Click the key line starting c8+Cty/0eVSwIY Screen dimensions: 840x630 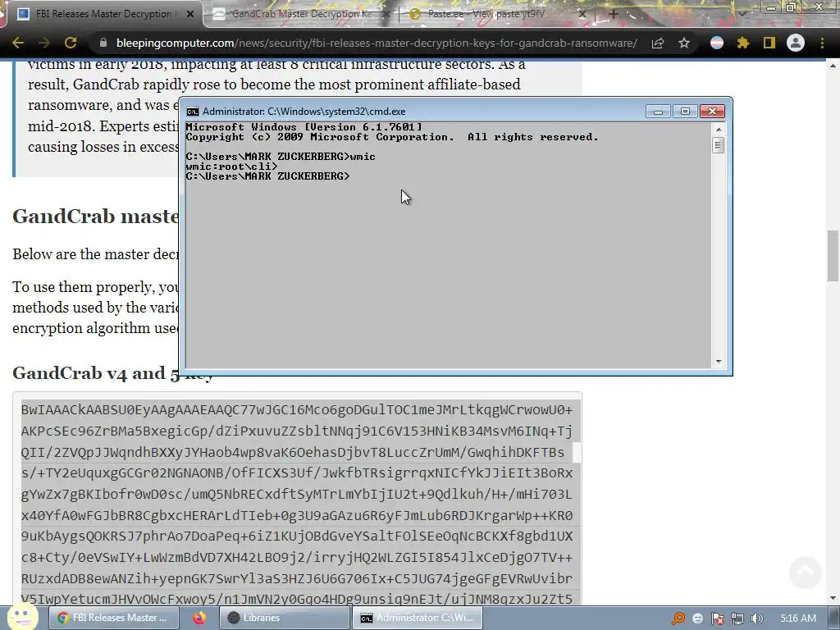coord(297,557)
